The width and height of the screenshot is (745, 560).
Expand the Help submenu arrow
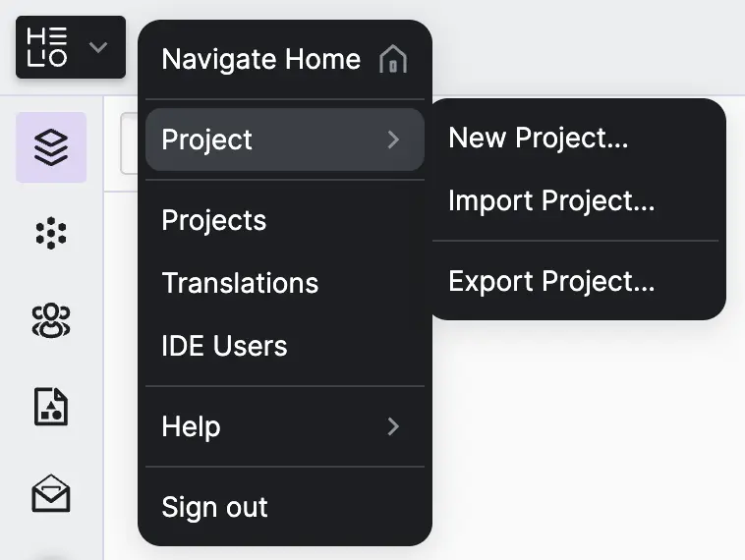point(393,426)
